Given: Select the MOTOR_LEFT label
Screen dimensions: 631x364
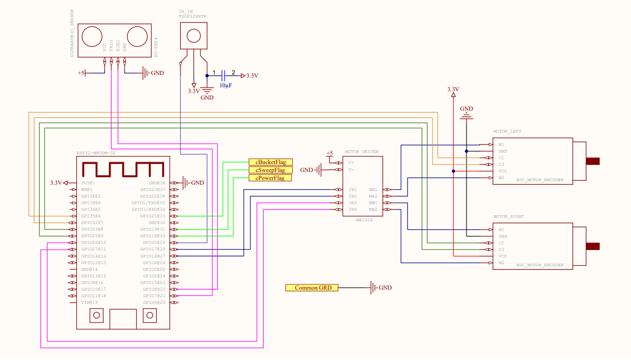Looking at the screenshot, I should click(x=507, y=132).
